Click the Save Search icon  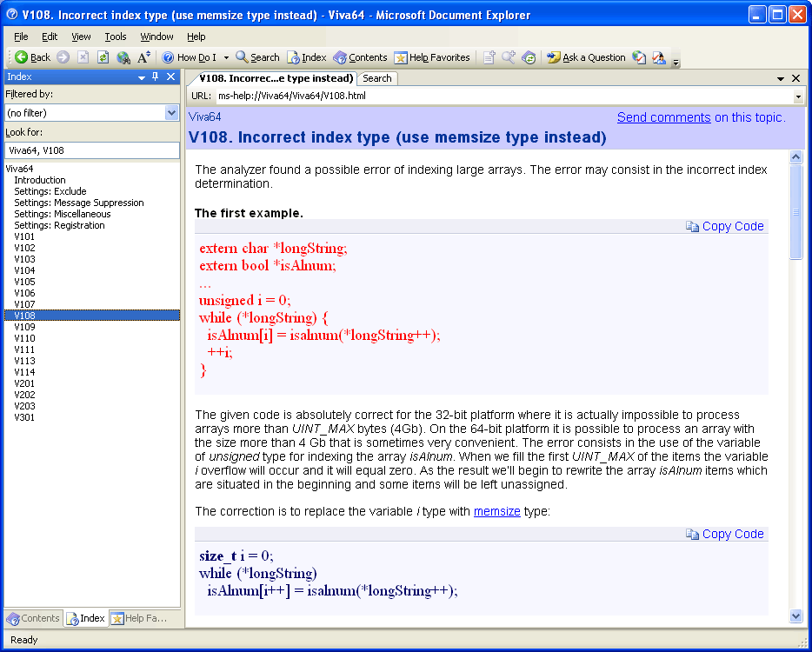509,57
